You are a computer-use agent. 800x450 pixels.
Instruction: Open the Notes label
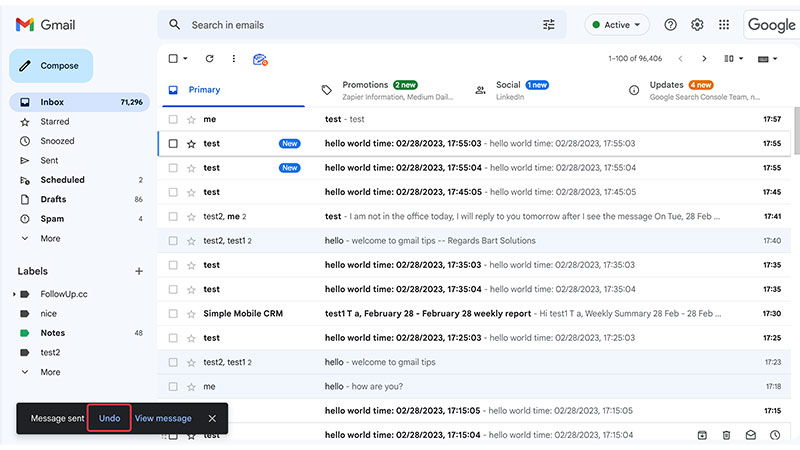[80, 333]
